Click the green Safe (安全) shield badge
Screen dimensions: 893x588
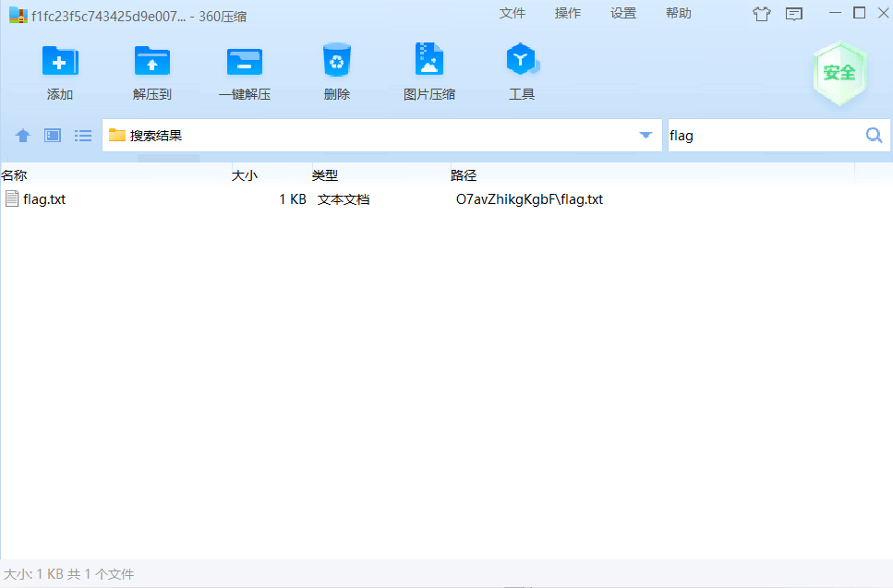point(839,73)
